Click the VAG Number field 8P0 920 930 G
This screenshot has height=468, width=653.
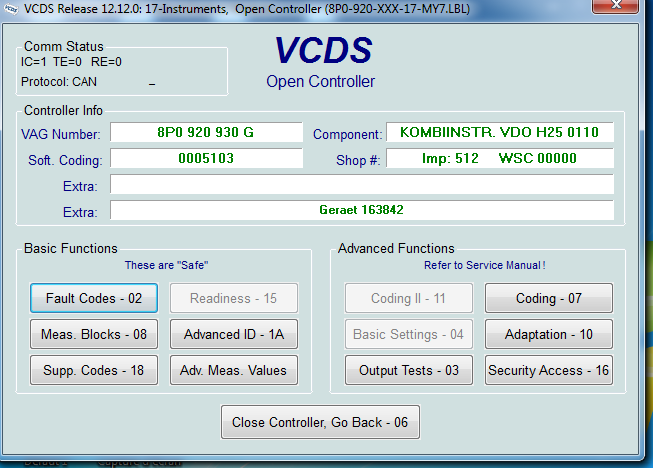coord(206,132)
